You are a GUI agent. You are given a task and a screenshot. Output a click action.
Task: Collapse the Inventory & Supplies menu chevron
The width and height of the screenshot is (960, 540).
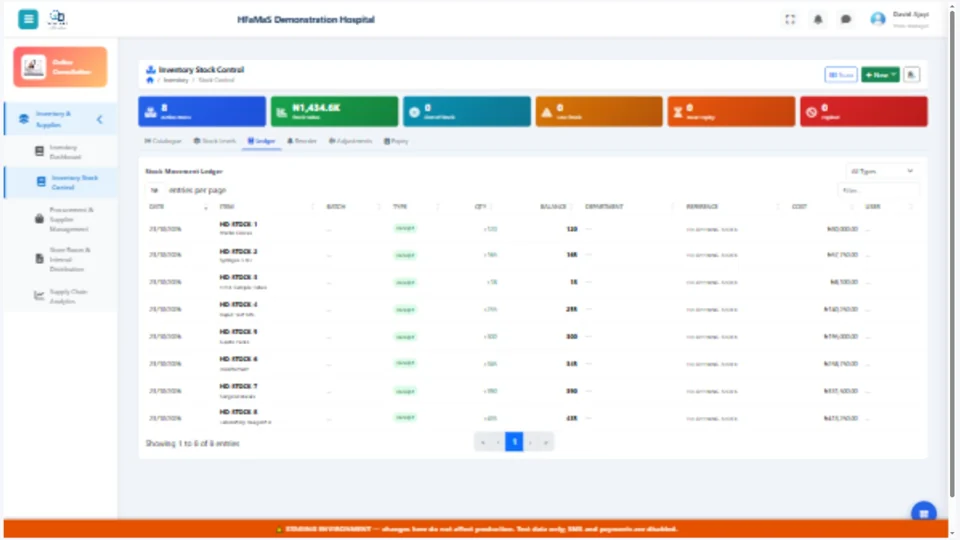[x=100, y=119]
